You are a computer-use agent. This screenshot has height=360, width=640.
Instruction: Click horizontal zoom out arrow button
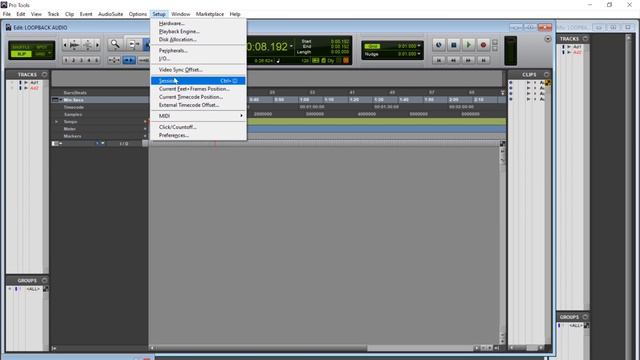65,45
